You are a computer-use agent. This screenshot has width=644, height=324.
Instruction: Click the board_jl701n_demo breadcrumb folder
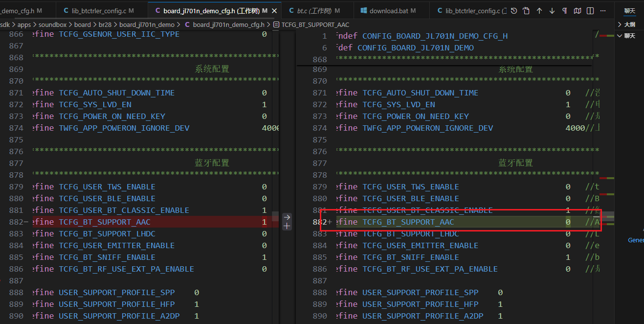pos(147,24)
